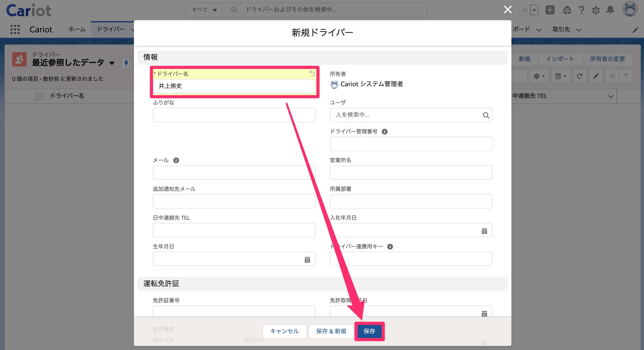Screen dimensions: 644x350
Task: Toggle the select-all checkbox in list header
Action: [x=39, y=96]
